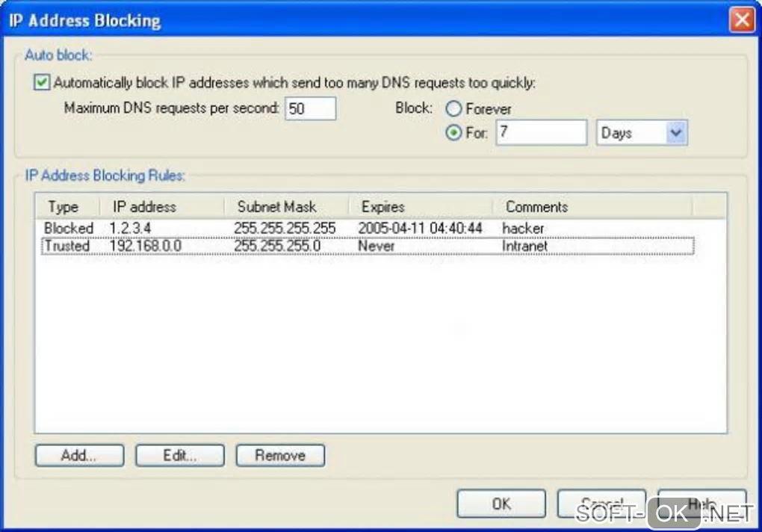This screenshot has height=532, width=762.
Task: Click the Add... button
Action: (x=79, y=456)
